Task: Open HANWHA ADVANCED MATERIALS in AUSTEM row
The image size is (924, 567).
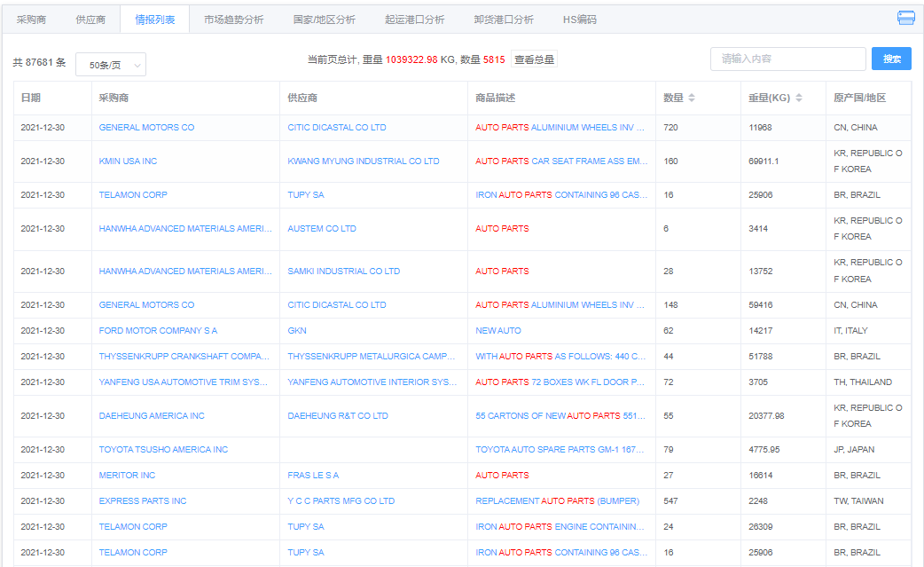Action: [x=185, y=229]
